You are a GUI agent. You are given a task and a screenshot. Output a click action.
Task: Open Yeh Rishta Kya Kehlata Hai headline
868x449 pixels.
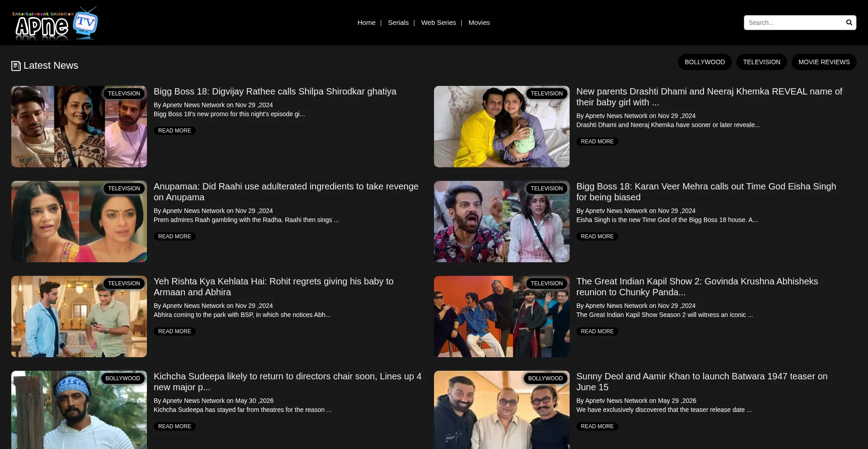(274, 287)
